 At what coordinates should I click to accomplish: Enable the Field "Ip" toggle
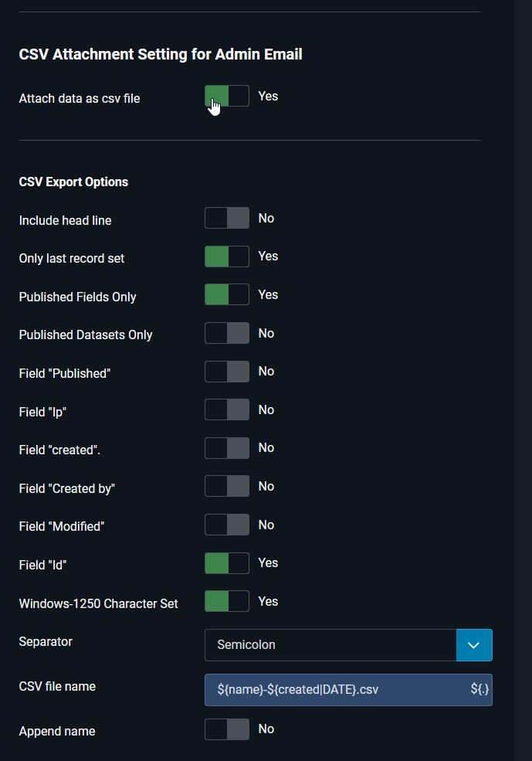(227, 410)
